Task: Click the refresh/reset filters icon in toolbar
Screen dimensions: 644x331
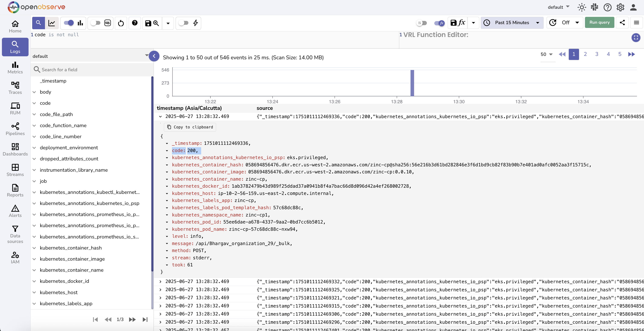Action: tap(121, 23)
